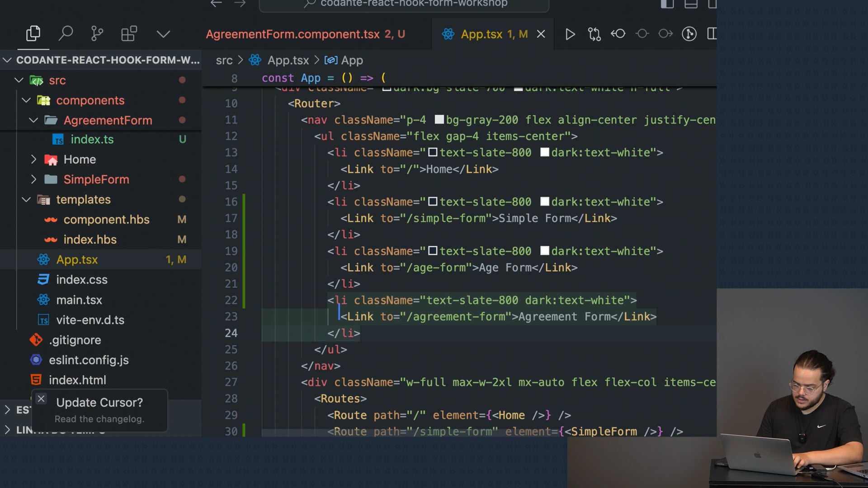
Task: Click the Run code play button
Action: 570,34
